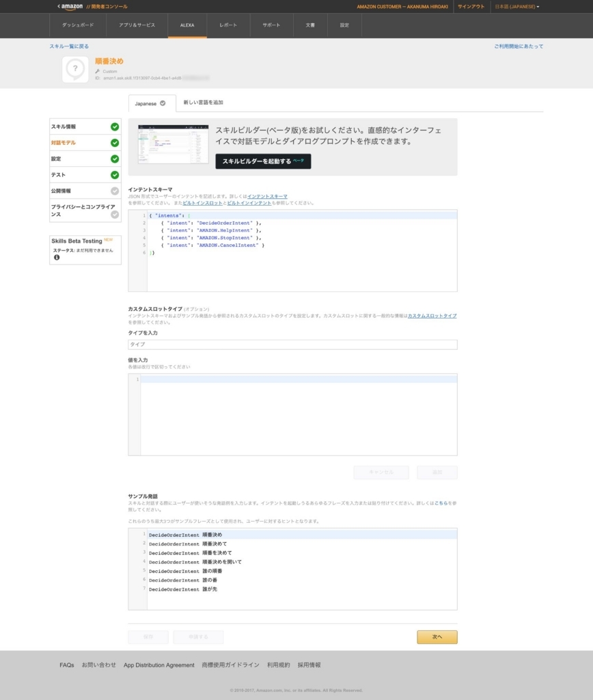This screenshot has width=593, height=700.
Task: Click 新しい言語を追加 tab
Action: (203, 103)
